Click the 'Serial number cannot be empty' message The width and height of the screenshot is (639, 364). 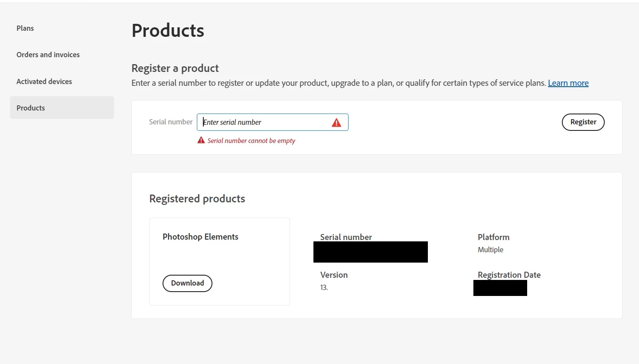(251, 140)
